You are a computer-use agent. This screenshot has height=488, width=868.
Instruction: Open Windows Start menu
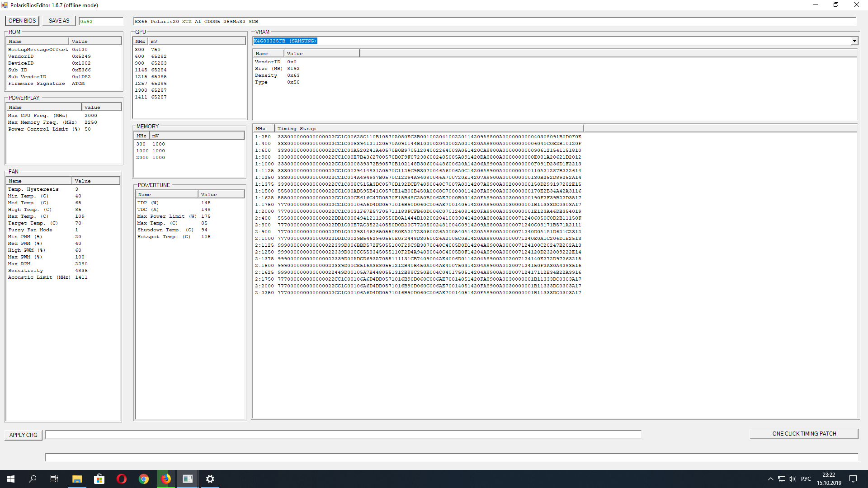11,479
